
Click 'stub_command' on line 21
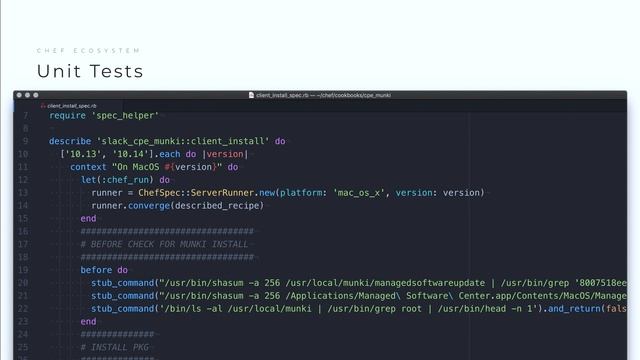(122, 296)
